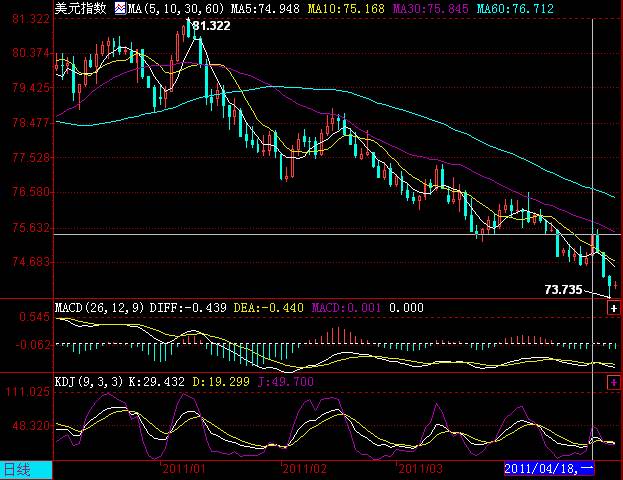Screen dimensions: 623x480
Task: Click the 2011/02 time axis label
Action: coord(304,469)
